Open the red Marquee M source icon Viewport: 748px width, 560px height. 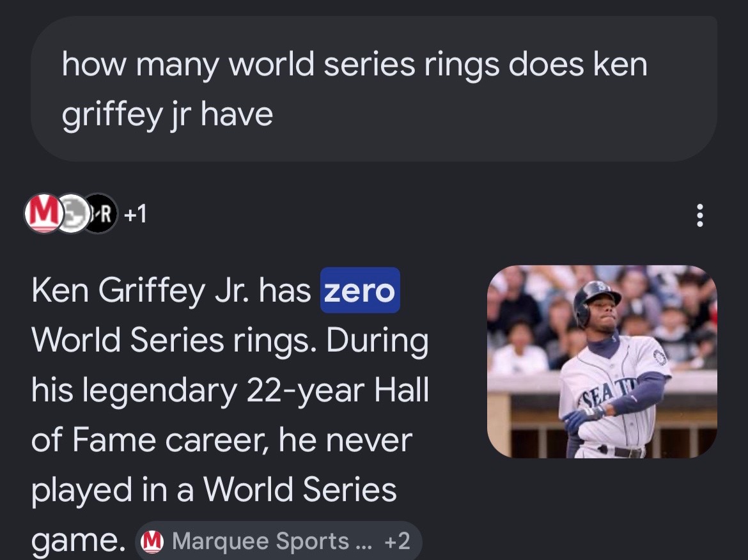(43, 214)
